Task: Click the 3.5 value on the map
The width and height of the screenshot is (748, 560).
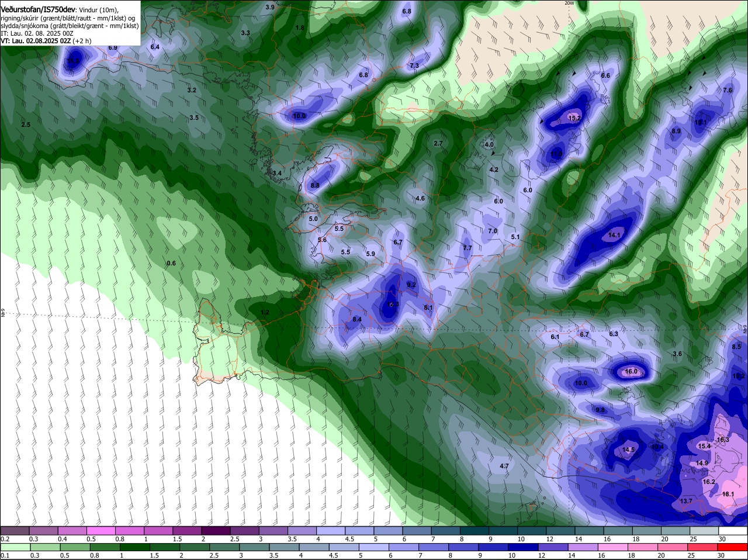Action: [x=194, y=117]
